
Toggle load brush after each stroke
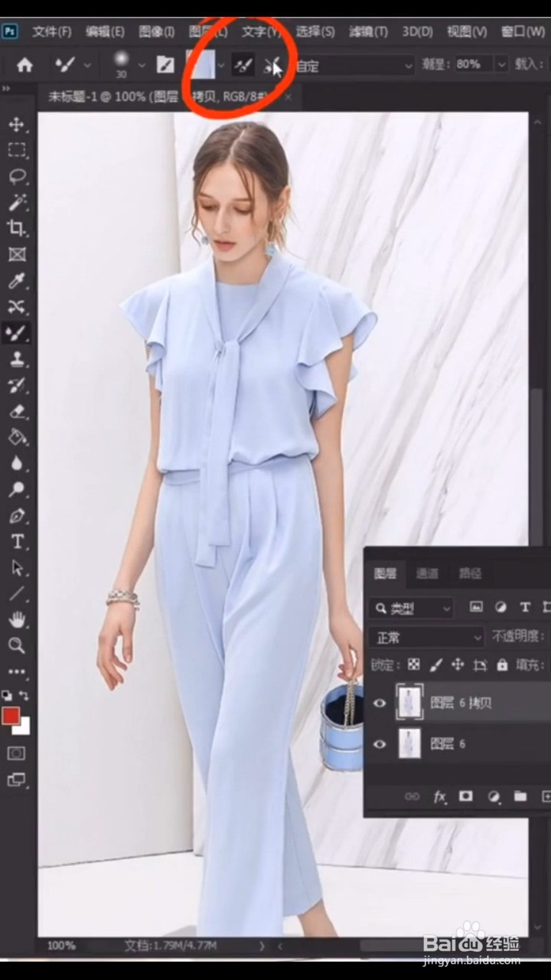[x=243, y=66]
